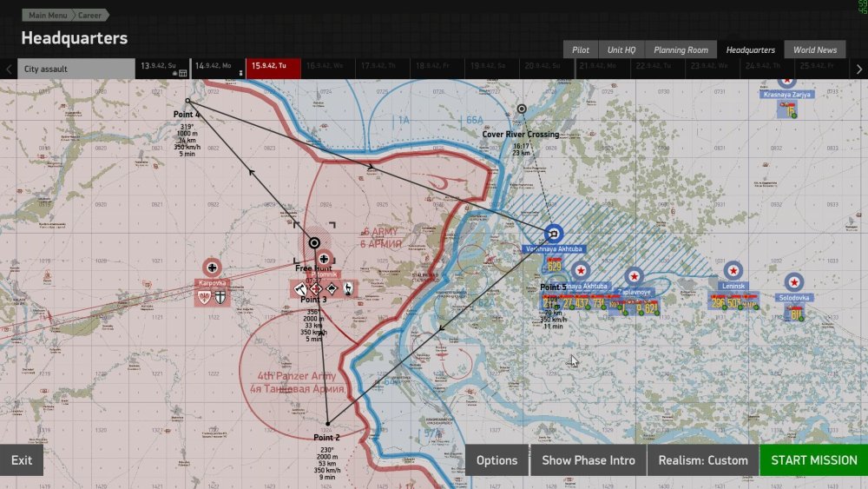This screenshot has height=489, width=868.
Task: Select 21.9.42 on the timeline
Action: [602, 69]
